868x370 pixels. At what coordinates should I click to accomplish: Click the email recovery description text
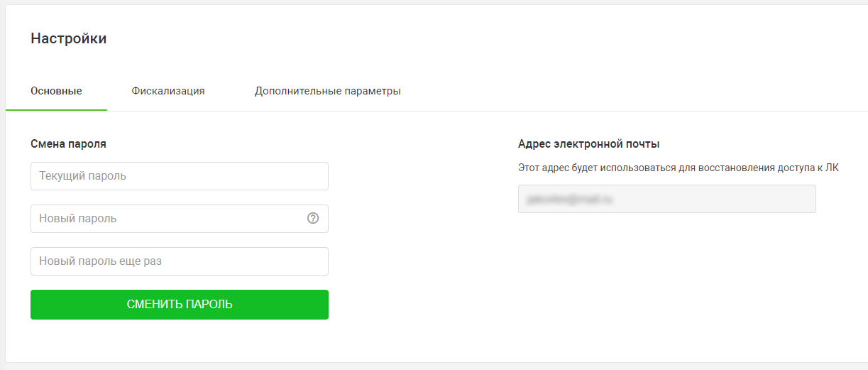(679, 168)
